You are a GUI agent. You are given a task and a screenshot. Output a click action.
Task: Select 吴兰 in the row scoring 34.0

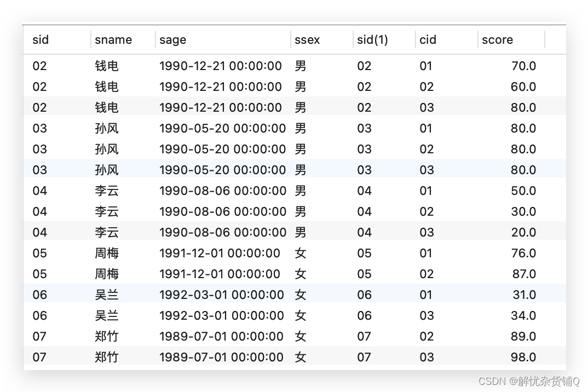107,315
